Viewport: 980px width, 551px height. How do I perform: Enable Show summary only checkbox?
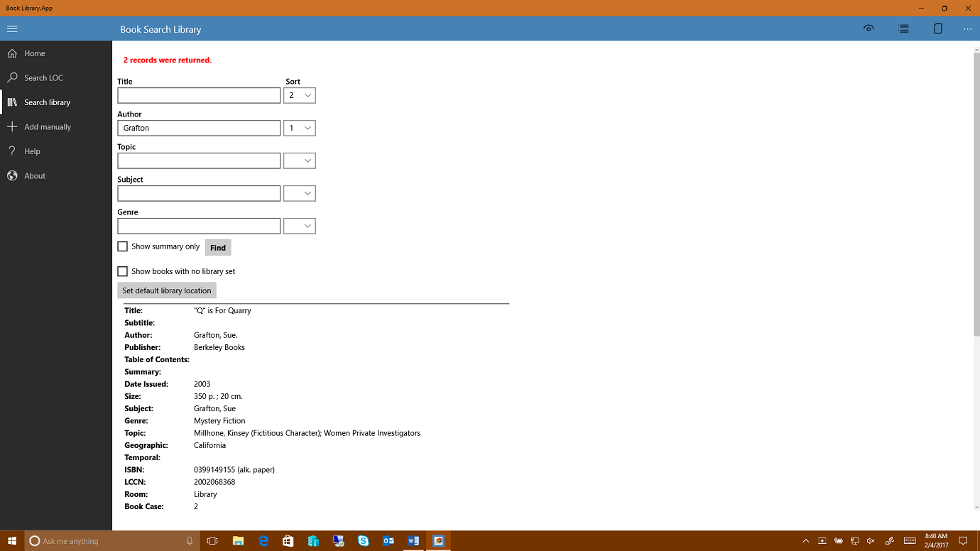tap(122, 246)
